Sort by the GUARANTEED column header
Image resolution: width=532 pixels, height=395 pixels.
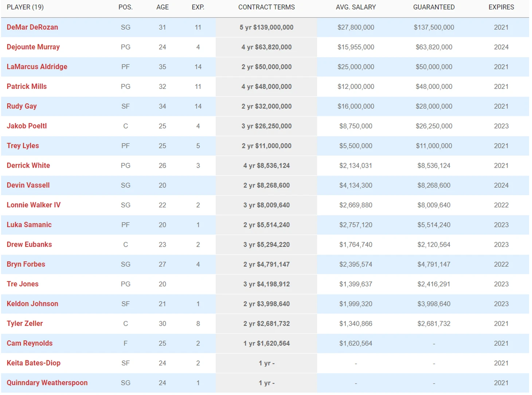point(434,7)
